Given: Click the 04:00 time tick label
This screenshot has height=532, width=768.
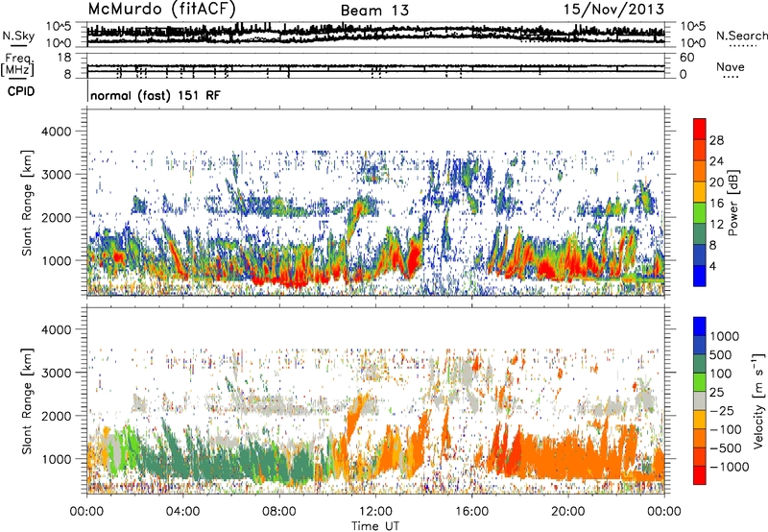Looking at the screenshot, I should [x=182, y=512].
